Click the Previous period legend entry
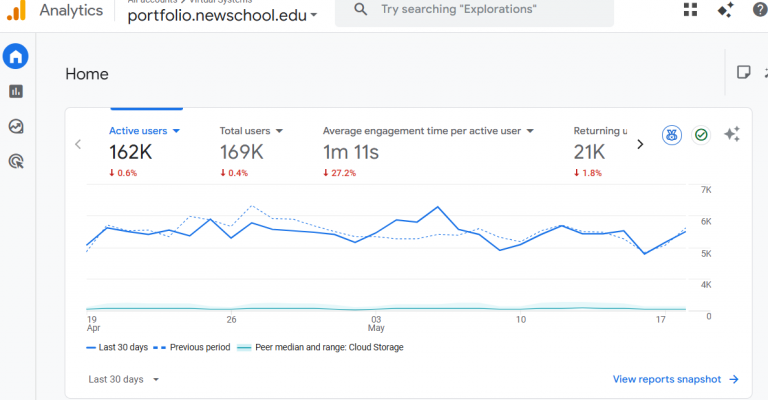The height and width of the screenshot is (400, 768). point(192,347)
